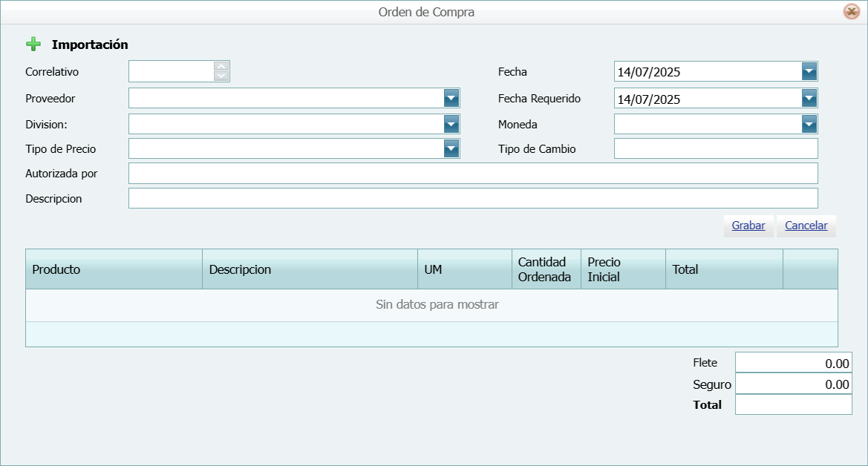Open the Tipo de Precio dropdown
Image resolution: width=868 pixels, height=466 pixels.
tap(451, 148)
